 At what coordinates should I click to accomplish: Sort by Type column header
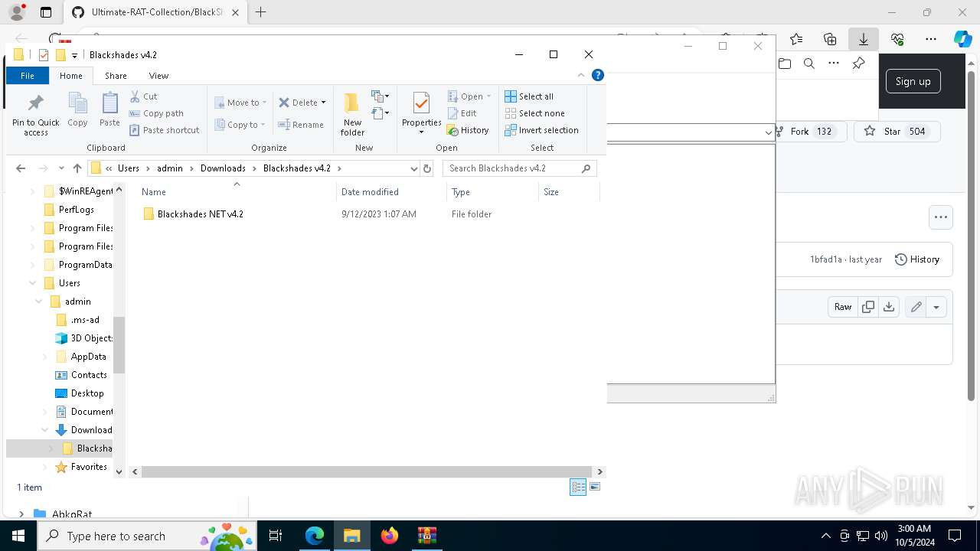point(493,192)
